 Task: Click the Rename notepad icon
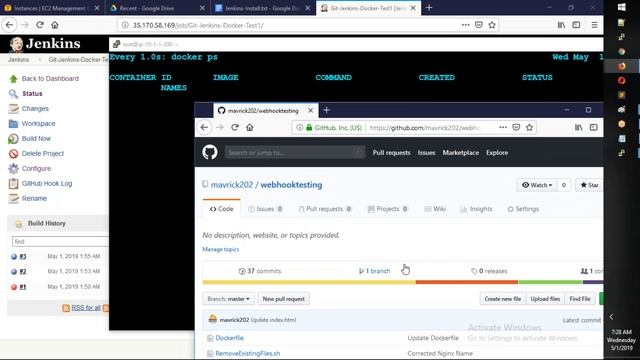tap(13, 198)
